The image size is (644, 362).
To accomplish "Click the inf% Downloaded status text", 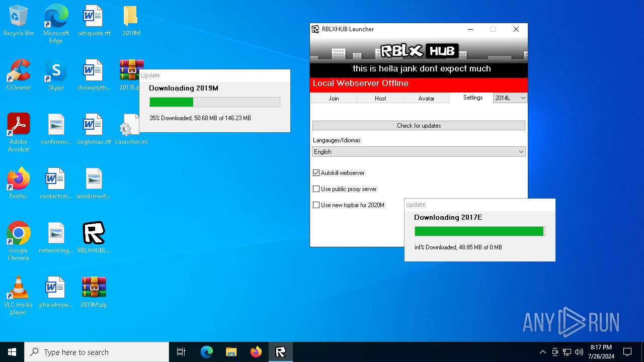I will 458,247.
